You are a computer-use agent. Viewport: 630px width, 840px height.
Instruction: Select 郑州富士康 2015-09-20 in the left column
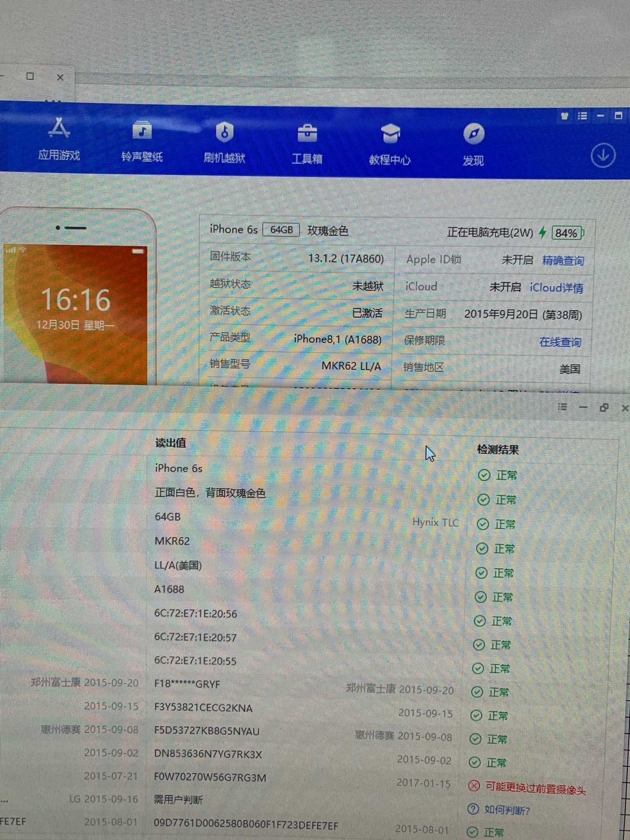tap(84, 682)
